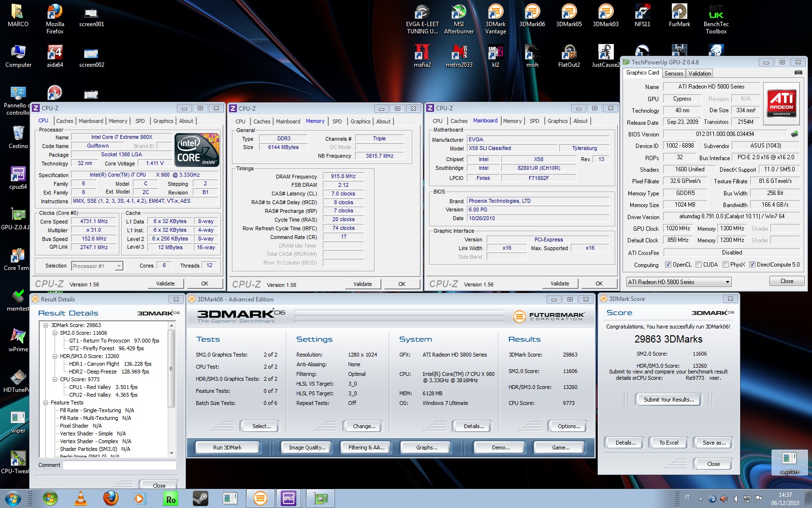Open the 3DMark03 desktop shortcut
The height and width of the screenshot is (508, 812).
606,16
